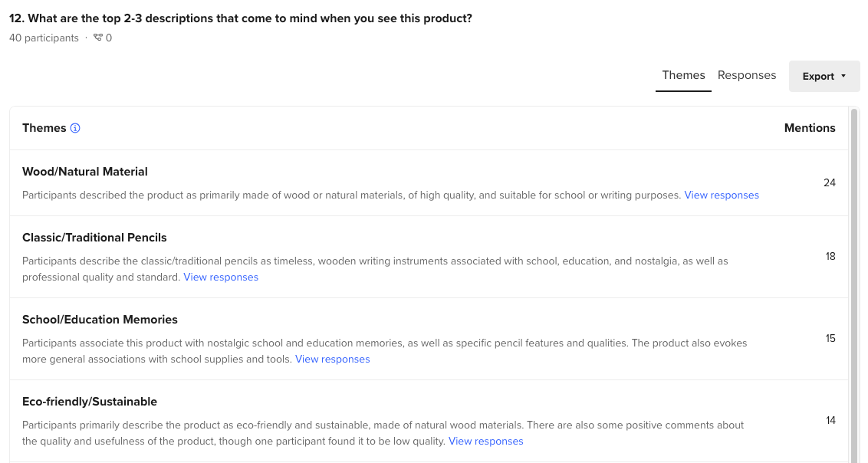The image size is (868, 463).
Task: Click the branching share icon beside the zero count
Action: (x=97, y=38)
